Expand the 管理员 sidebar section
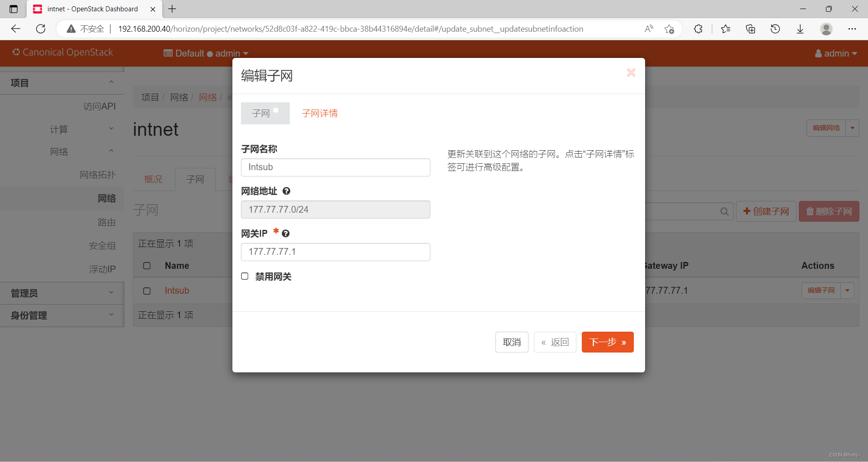This screenshot has width=868, height=462. pyautogui.click(x=62, y=293)
